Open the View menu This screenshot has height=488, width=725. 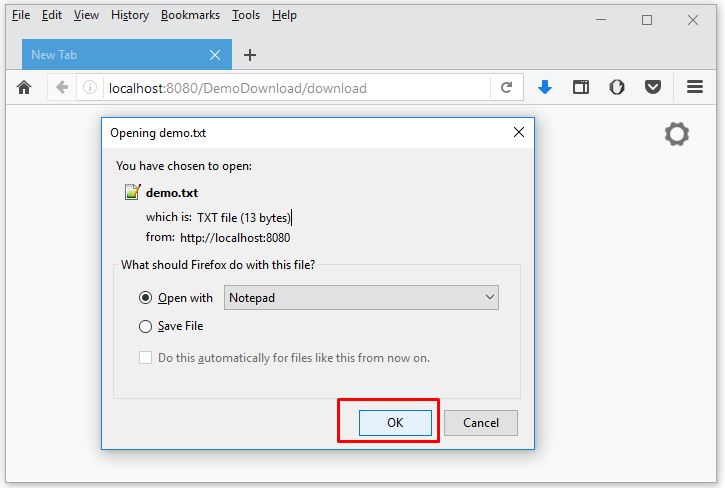coord(86,15)
